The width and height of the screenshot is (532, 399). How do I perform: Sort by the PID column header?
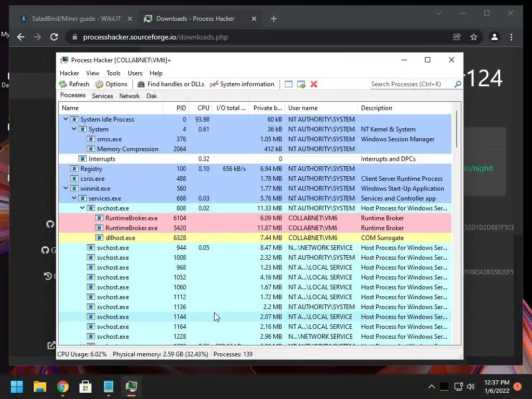[x=176, y=108]
